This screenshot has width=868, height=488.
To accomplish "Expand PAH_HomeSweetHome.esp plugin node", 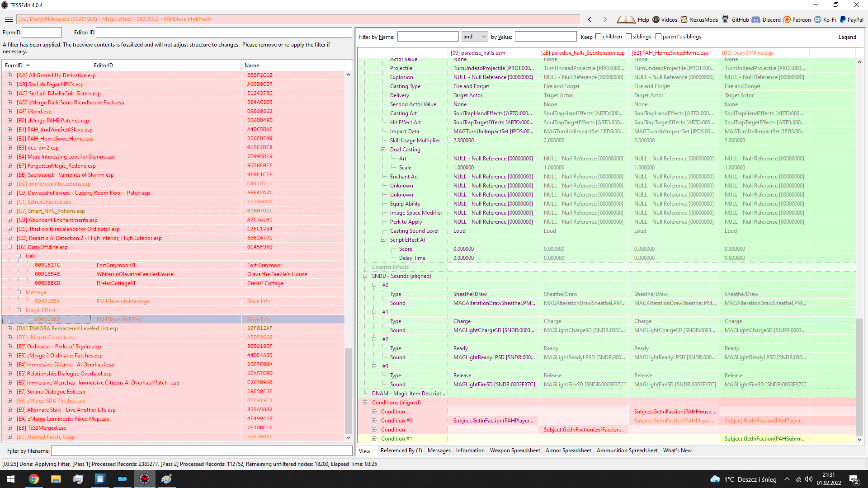I will pyautogui.click(x=9, y=139).
